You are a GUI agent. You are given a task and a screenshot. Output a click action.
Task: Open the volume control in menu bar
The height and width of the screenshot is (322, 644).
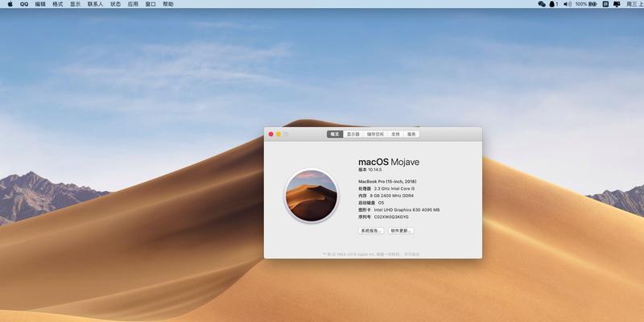tap(568, 4)
